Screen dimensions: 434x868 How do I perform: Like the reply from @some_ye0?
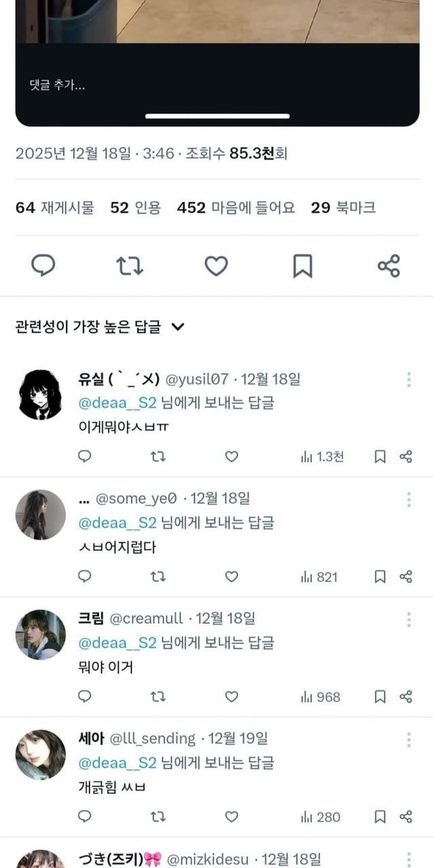pyautogui.click(x=231, y=577)
